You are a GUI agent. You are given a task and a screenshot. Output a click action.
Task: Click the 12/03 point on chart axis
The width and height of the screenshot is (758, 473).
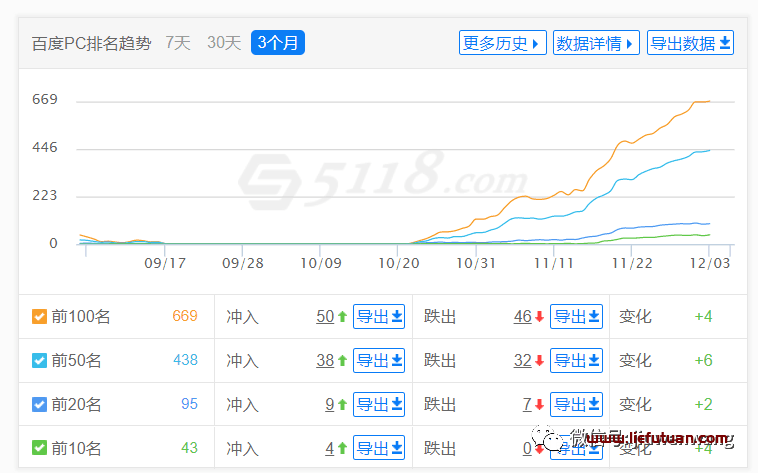[710, 263]
